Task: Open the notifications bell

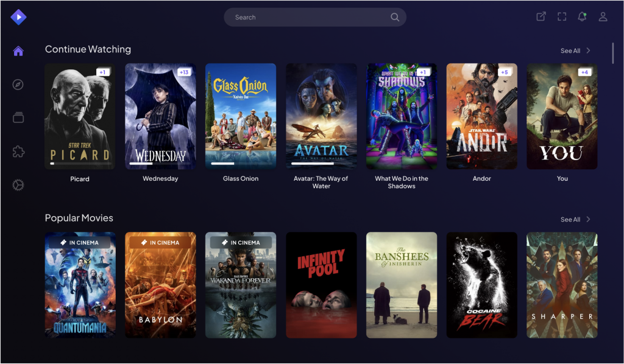Action: point(582,16)
